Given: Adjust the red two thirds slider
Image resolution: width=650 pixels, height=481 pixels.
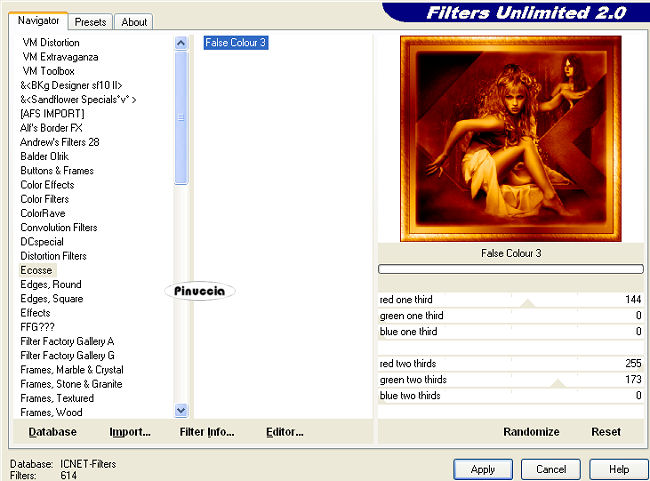Looking at the screenshot, I should click(x=510, y=363).
